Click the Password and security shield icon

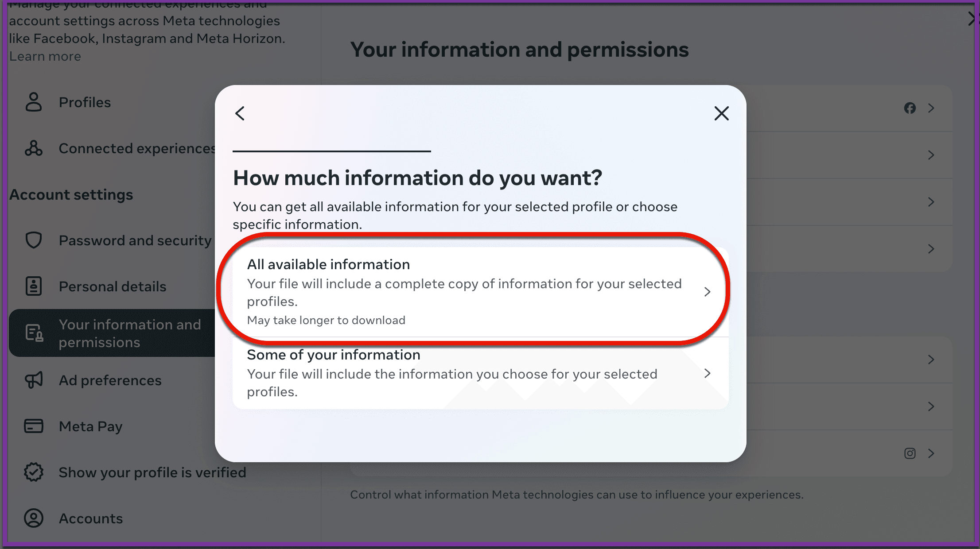point(34,240)
